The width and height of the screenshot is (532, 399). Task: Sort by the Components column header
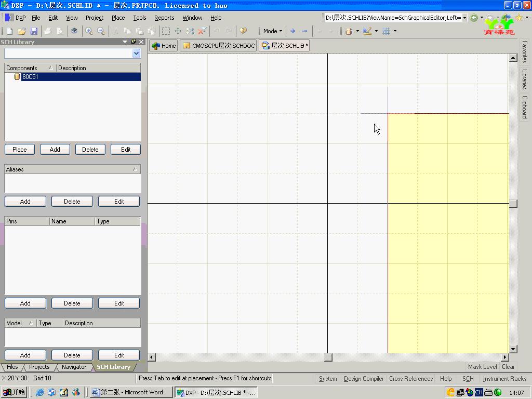click(30, 68)
